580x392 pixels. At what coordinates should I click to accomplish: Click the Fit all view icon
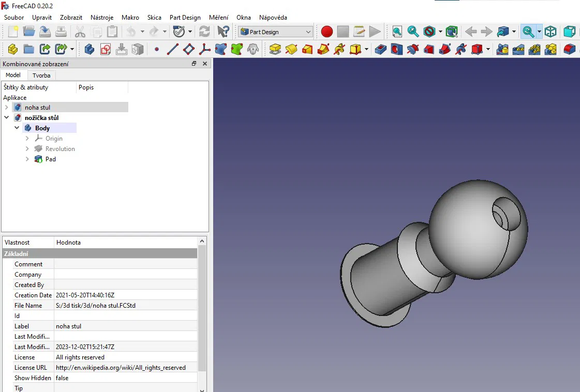point(397,32)
